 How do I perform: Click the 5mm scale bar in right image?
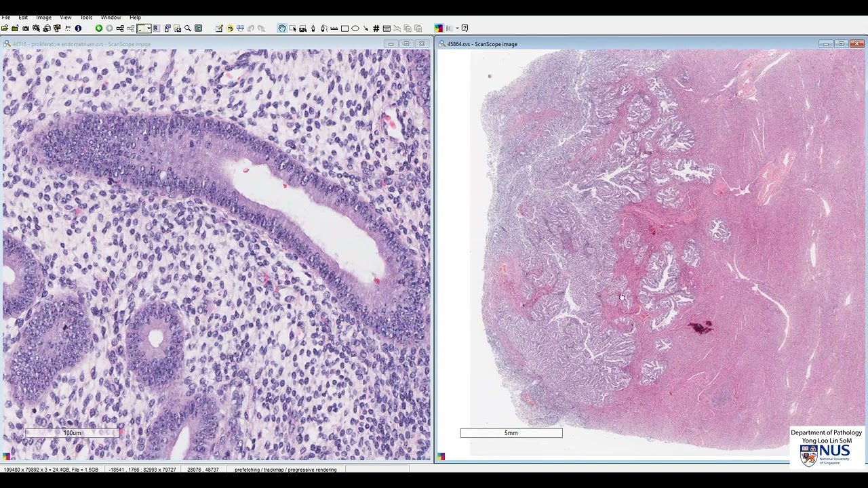[x=511, y=432]
